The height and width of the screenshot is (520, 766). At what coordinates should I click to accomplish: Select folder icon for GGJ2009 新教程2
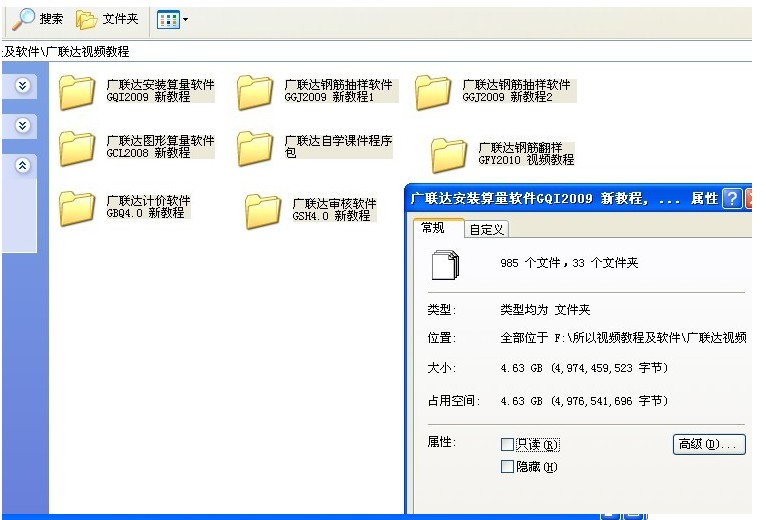432,92
